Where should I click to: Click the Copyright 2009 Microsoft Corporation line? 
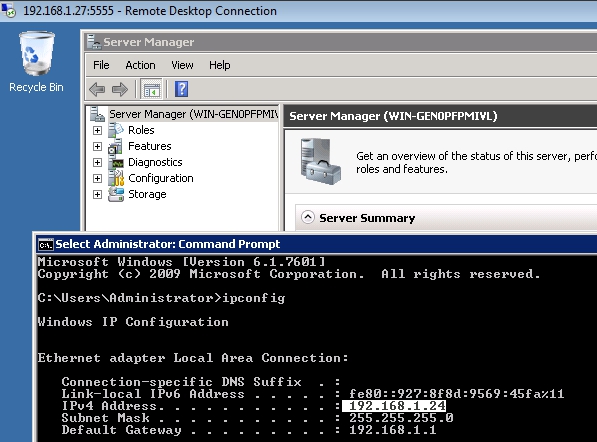[289, 274]
